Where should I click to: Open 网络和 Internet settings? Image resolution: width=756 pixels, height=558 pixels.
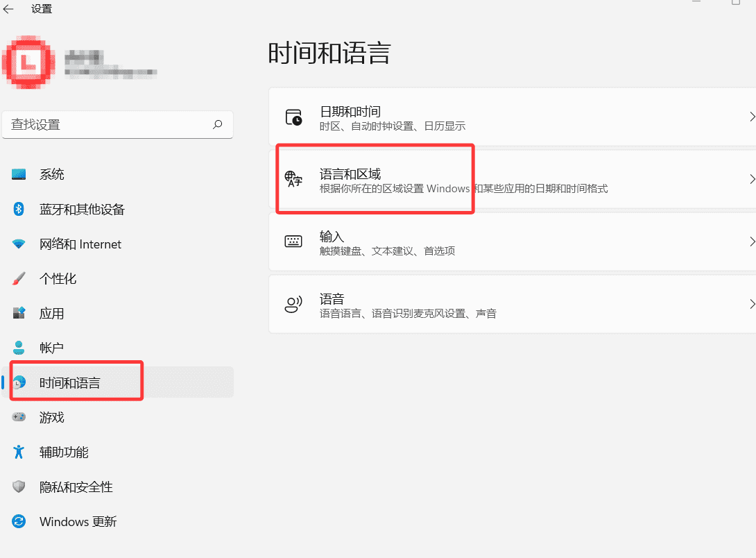[118, 244]
